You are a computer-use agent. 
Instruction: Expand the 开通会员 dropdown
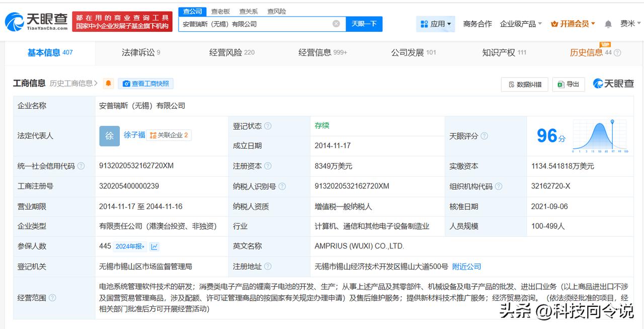(x=573, y=24)
